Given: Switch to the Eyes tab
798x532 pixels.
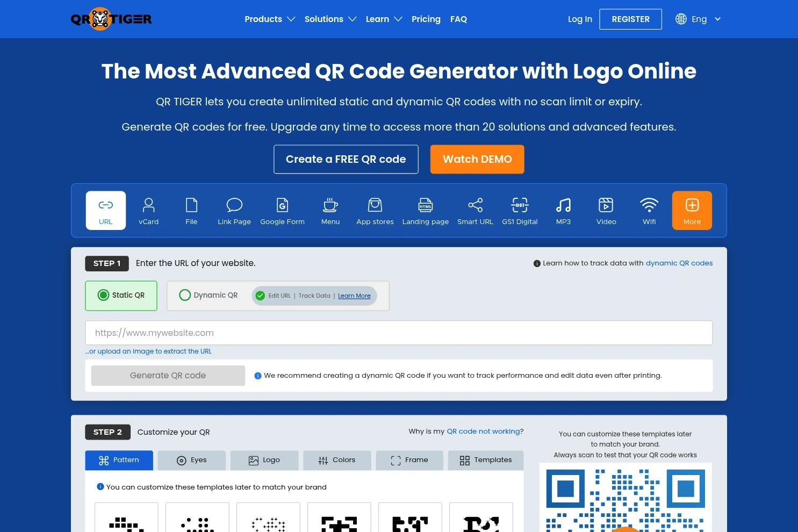Looking at the screenshot, I should [x=192, y=460].
